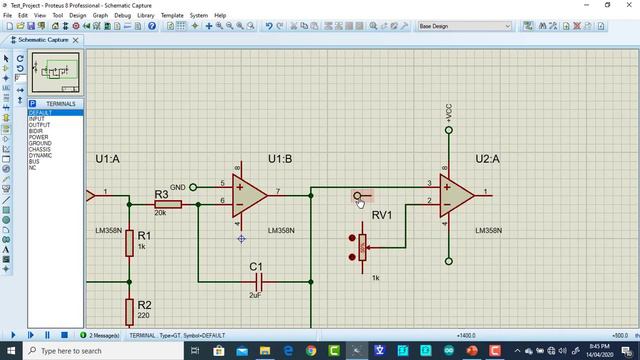Select the Selection Mode arrow tool

tap(6, 59)
